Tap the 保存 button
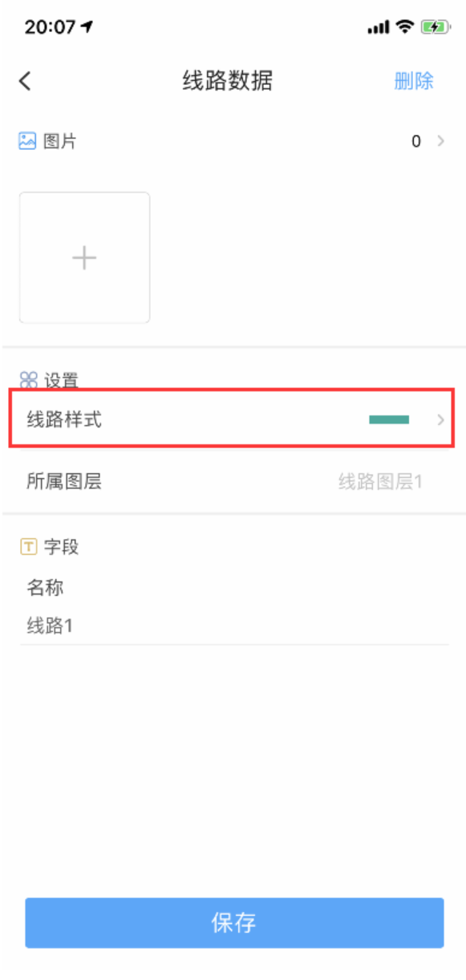This screenshot has height=980, width=466. [234, 922]
